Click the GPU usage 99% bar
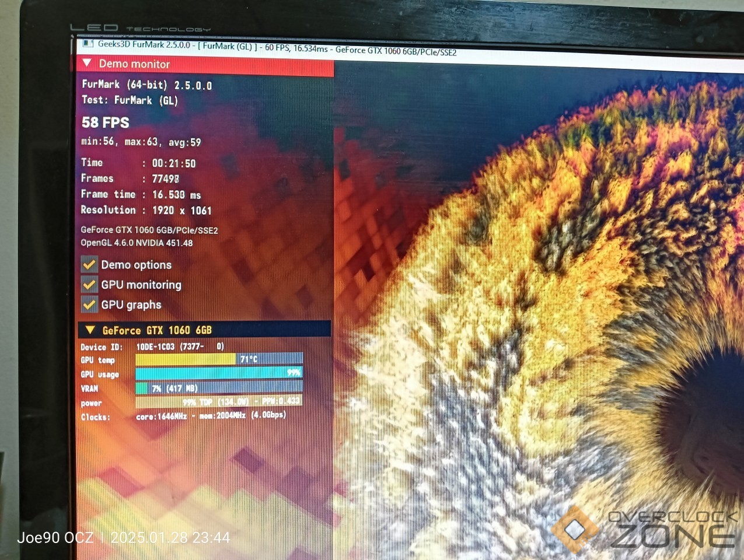Screen dimensions: 744x560 219,373
